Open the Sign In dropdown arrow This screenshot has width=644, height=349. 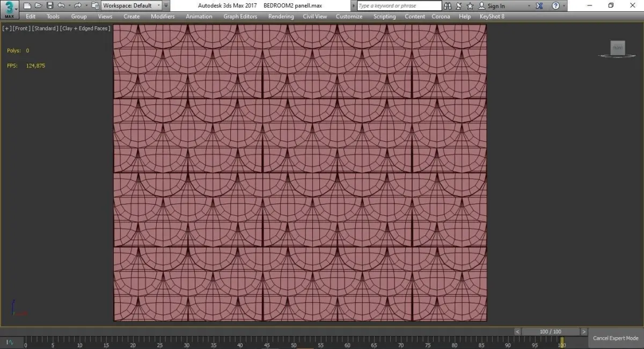(x=529, y=6)
